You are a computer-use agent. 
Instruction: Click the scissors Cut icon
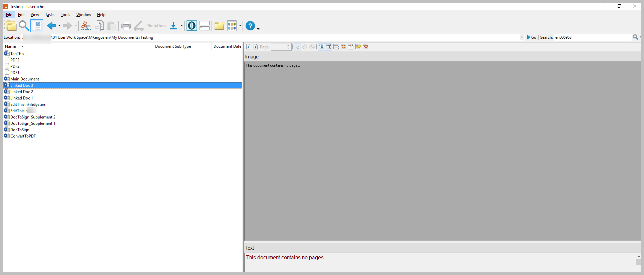(x=86, y=26)
